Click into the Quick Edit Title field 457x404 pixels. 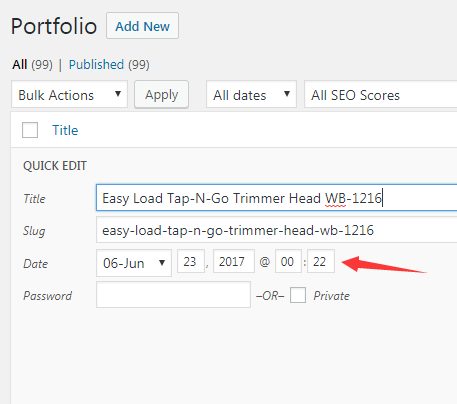click(x=276, y=198)
